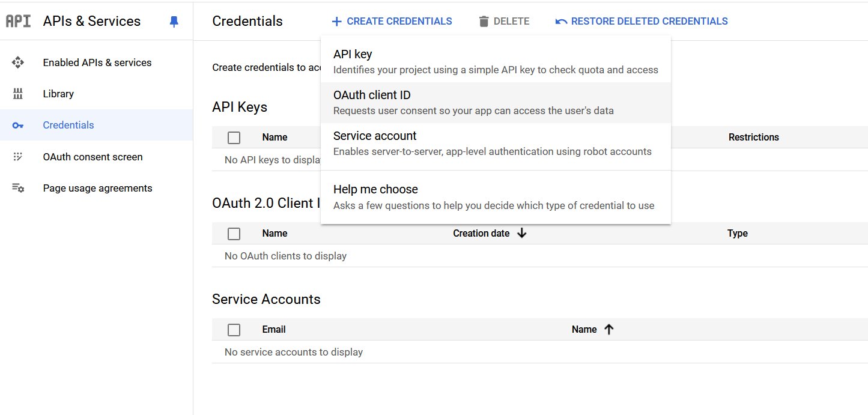The image size is (868, 415).
Task: Open Page usage agreements in sidebar
Action: tap(97, 188)
